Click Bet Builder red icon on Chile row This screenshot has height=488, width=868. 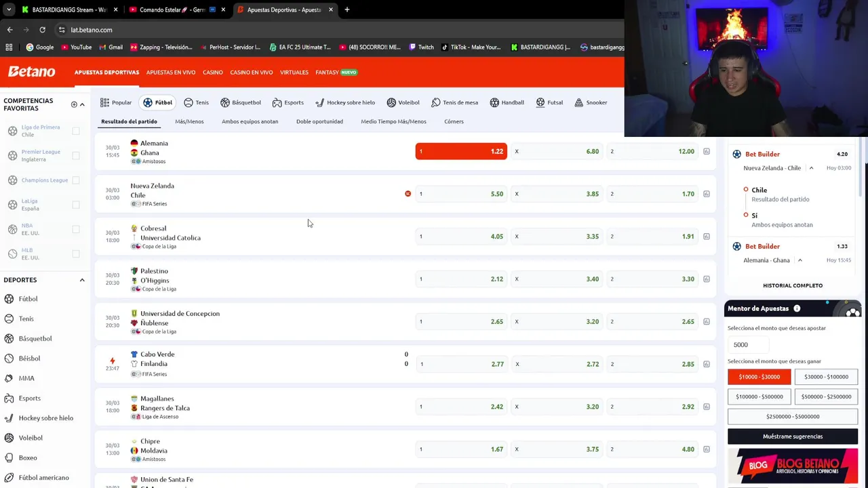coord(408,194)
